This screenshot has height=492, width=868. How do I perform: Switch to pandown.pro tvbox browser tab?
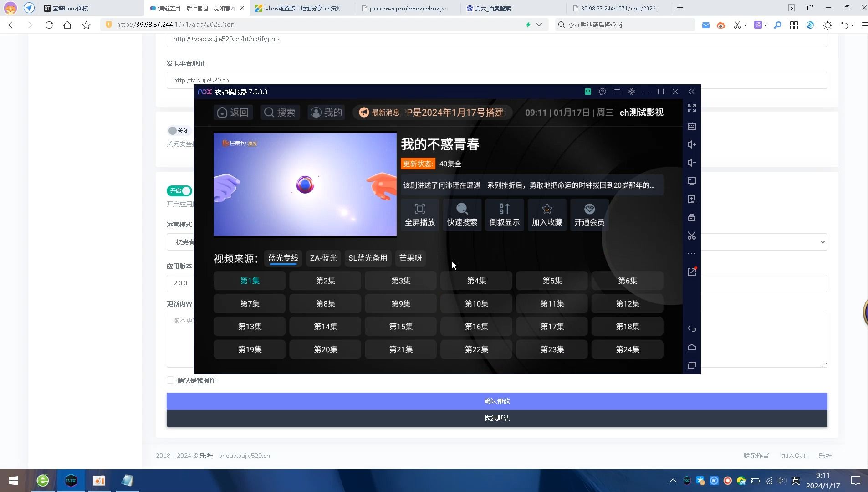(408, 8)
